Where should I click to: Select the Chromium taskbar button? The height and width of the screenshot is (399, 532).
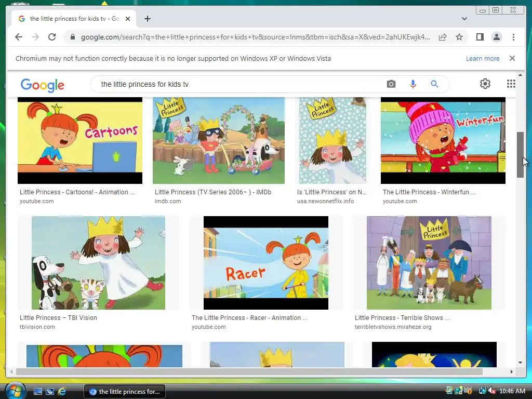pyautogui.click(x=125, y=392)
